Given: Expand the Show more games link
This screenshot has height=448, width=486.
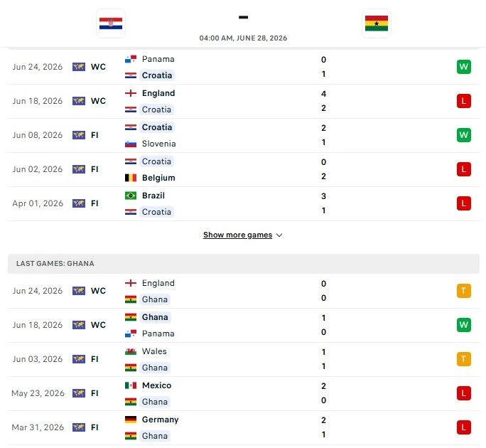Looking at the screenshot, I should pos(237,235).
